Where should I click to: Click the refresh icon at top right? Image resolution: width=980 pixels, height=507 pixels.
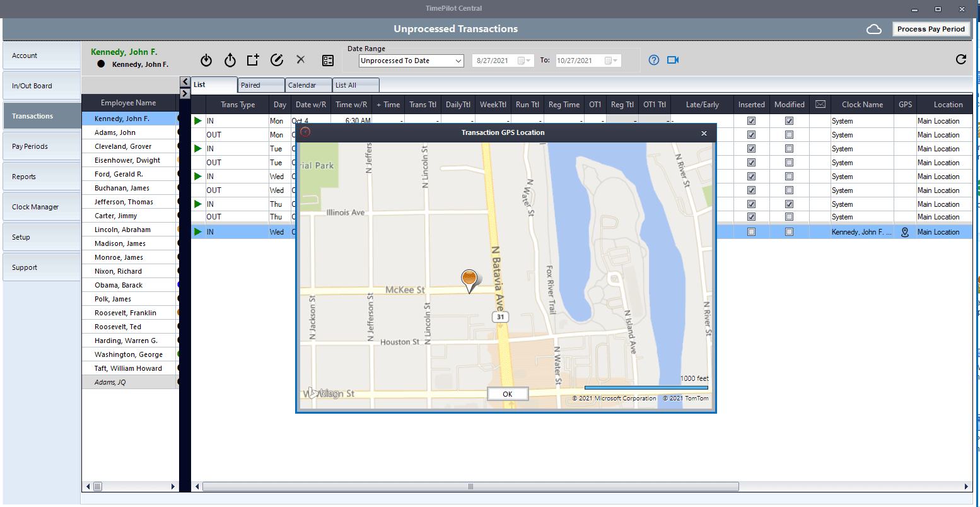click(961, 59)
